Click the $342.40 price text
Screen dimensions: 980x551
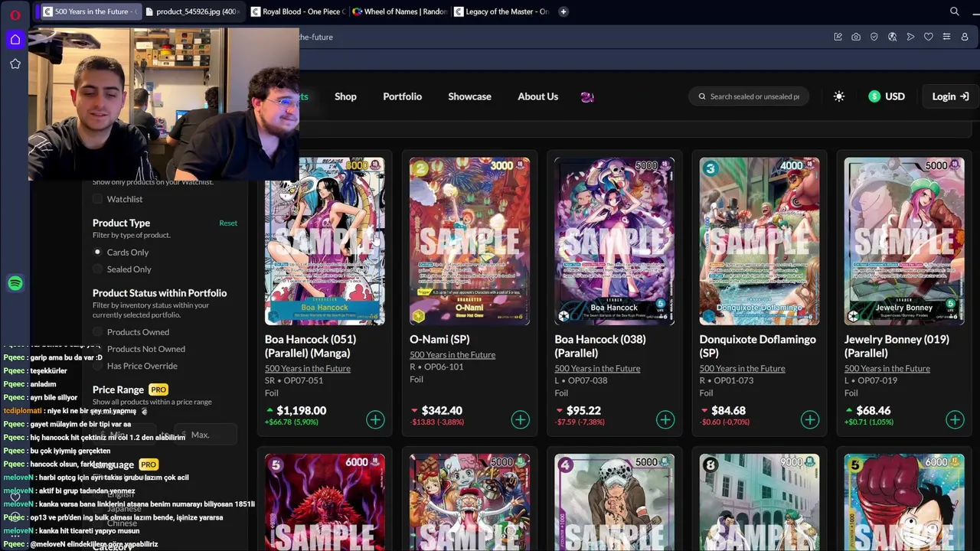pos(442,410)
